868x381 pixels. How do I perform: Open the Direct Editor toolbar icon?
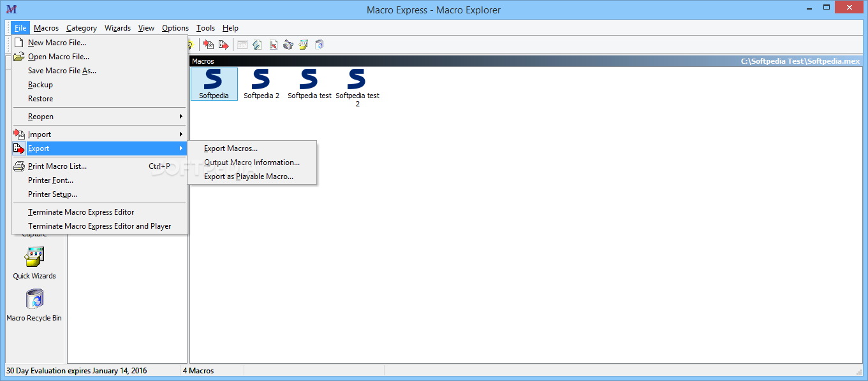pos(273,45)
